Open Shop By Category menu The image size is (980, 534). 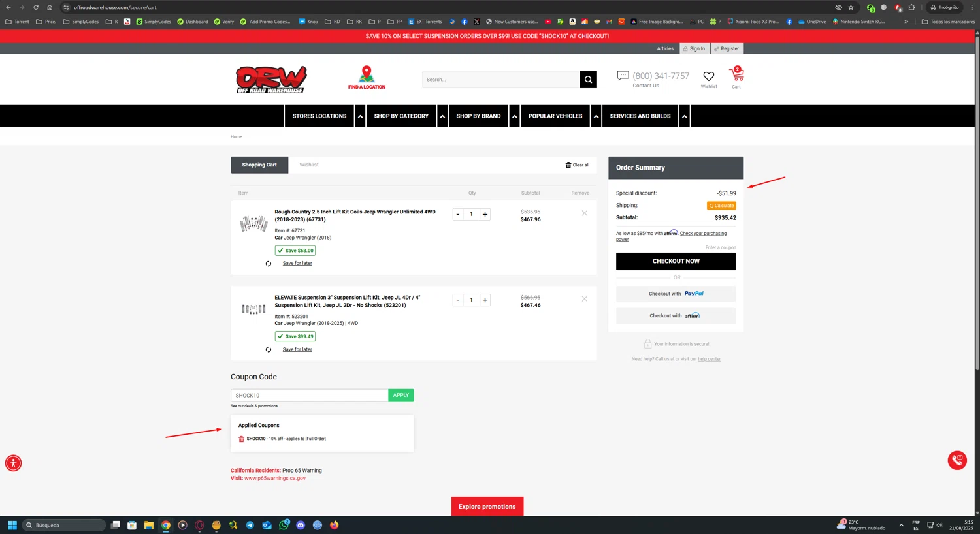[401, 116]
